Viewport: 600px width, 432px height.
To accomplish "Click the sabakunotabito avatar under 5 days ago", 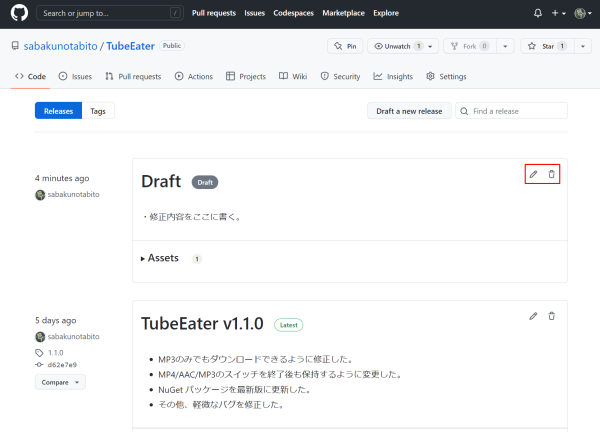I will tap(40, 337).
